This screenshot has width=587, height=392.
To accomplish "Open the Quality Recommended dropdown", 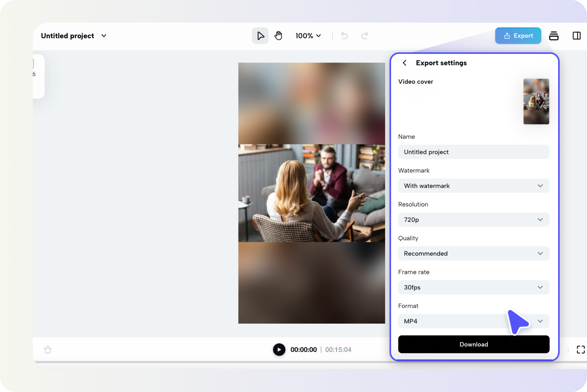I will click(473, 253).
